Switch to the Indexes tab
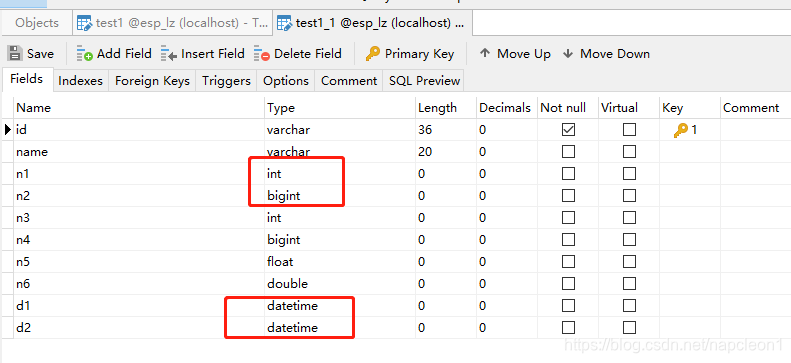Image resolution: width=791 pixels, height=363 pixels. [81, 81]
